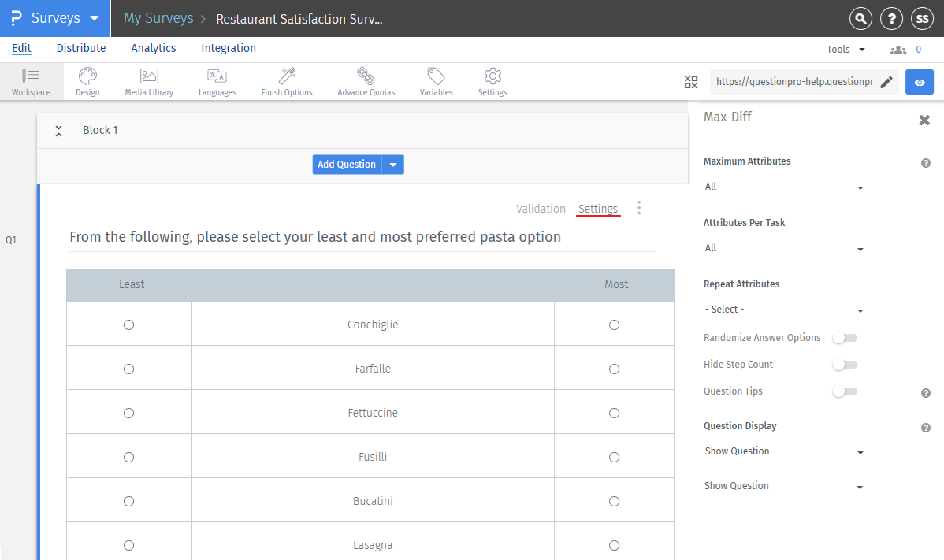
Task: Click the Add Question button
Action: pyautogui.click(x=347, y=165)
